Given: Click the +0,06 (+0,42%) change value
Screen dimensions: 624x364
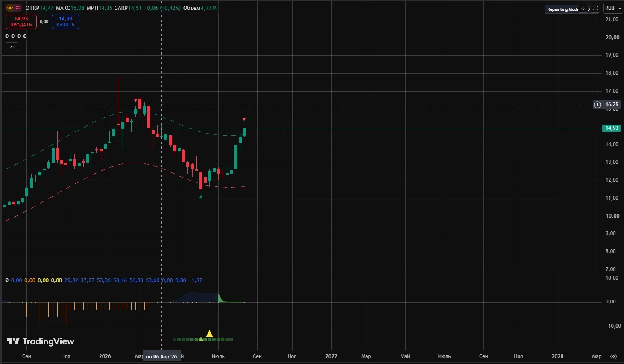Looking at the screenshot, I should [162, 8].
